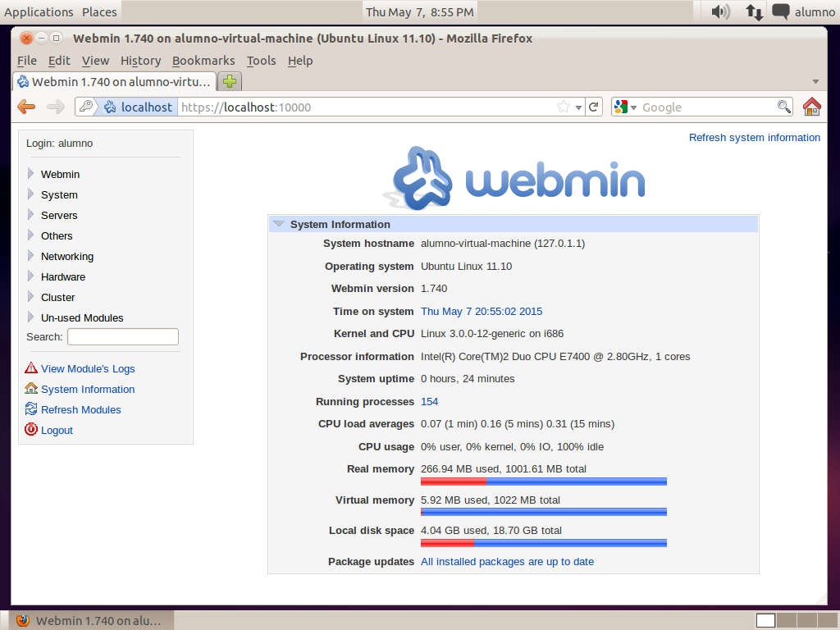Click into the URL address bar

tap(367, 107)
